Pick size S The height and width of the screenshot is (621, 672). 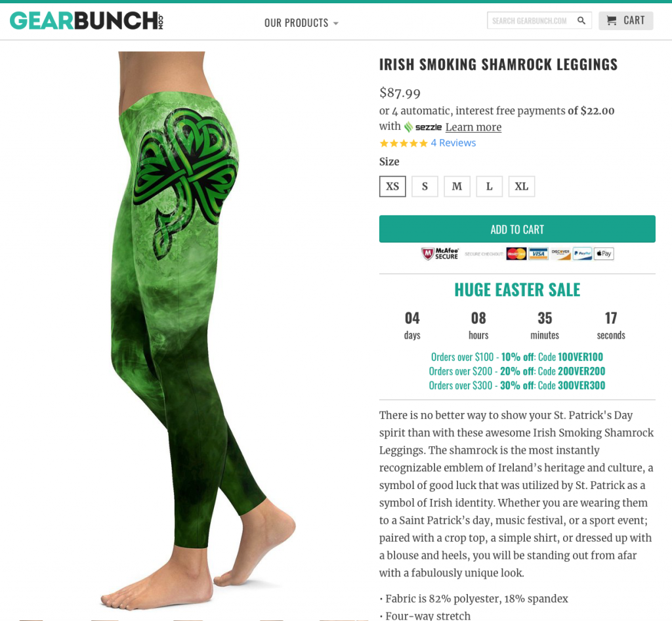click(425, 186)
